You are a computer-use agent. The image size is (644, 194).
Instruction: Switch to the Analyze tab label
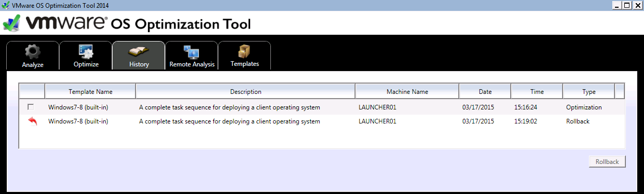click(33, 65)
